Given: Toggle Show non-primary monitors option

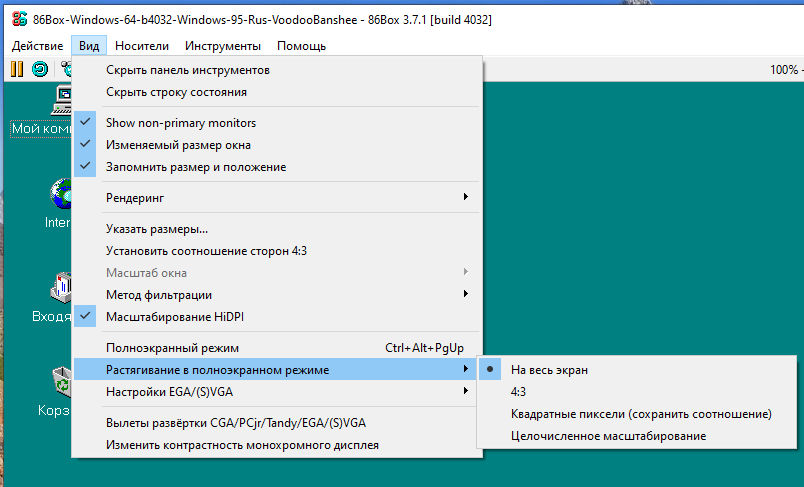Looking at the screenshot, I should coord(276,123).
